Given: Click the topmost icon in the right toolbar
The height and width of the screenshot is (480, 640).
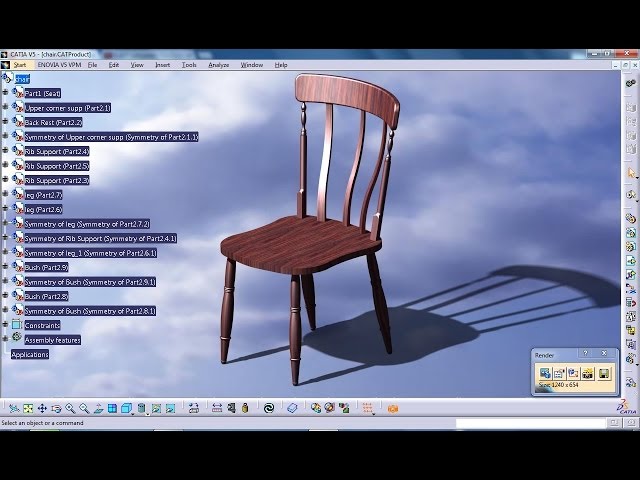Looking at the screenshot, I should coord(631,83).
